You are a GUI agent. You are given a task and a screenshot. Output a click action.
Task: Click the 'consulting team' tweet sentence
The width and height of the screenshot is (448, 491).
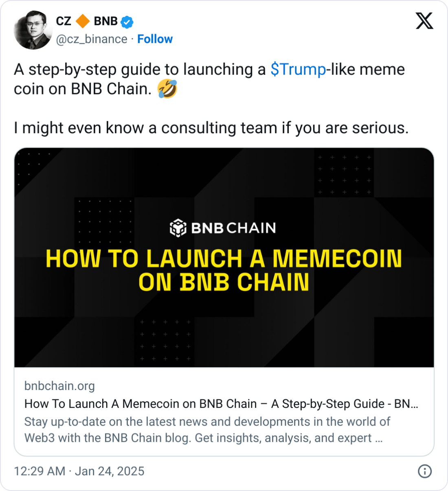tap(211, 128)
